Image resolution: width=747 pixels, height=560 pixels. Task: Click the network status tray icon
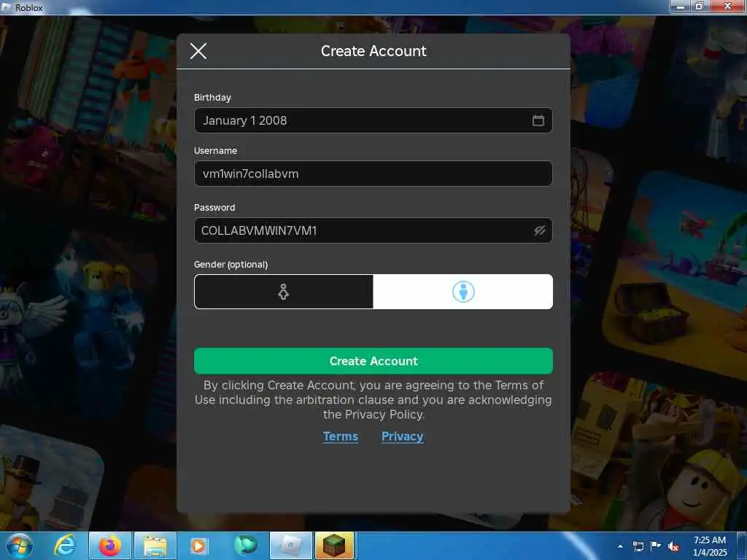click(638, 546)
